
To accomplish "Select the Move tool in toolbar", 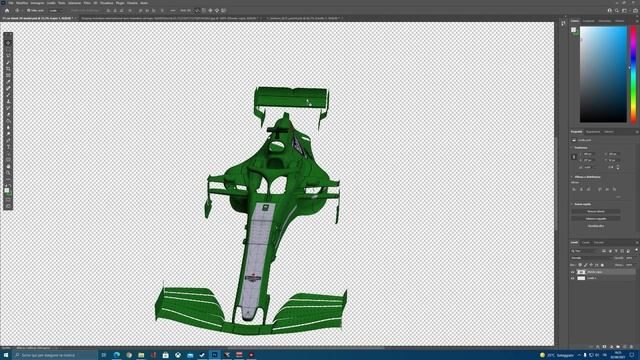I will (x=8, y=43).
